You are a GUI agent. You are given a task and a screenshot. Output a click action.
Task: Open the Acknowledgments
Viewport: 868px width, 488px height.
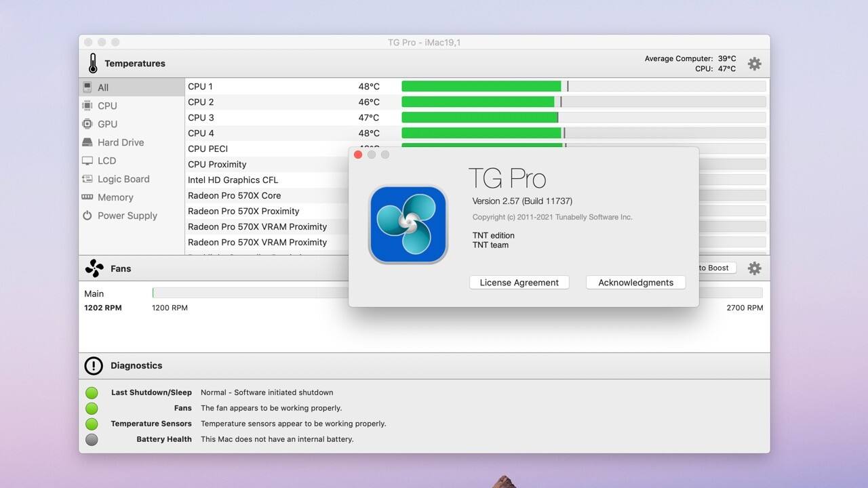click(636, 283)
